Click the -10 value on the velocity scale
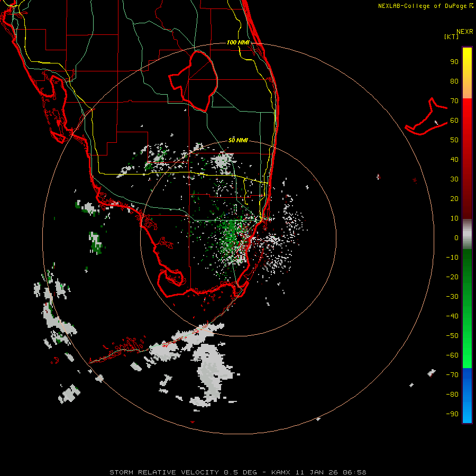The height and width of the screenshot is (476, 476). pos(452,258)
